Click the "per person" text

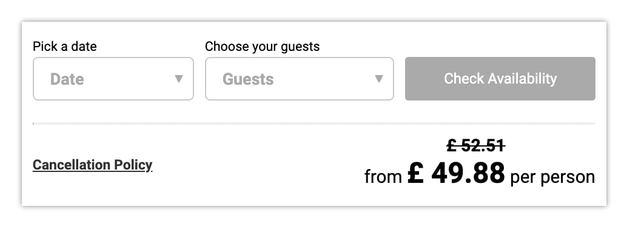552,177
